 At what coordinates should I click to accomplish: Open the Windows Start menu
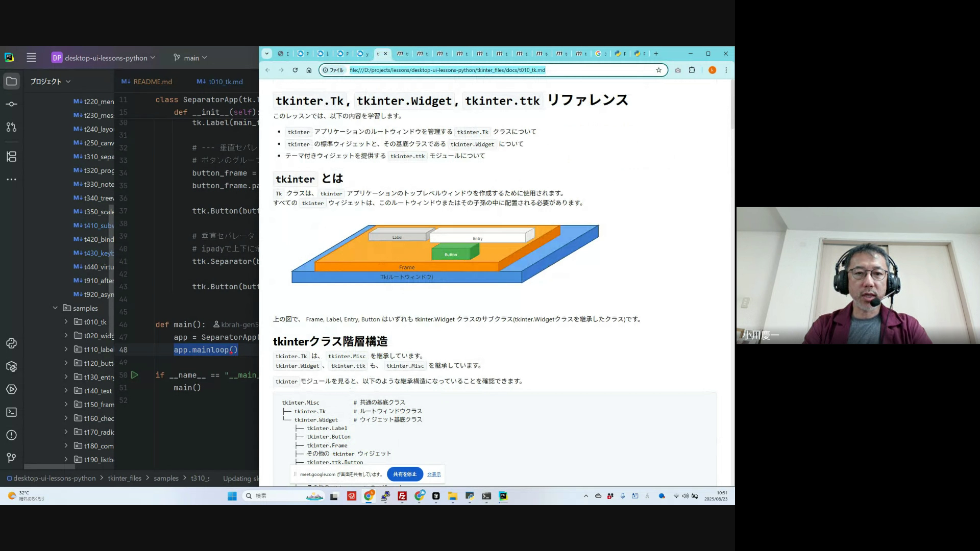[x=232, y=496]
